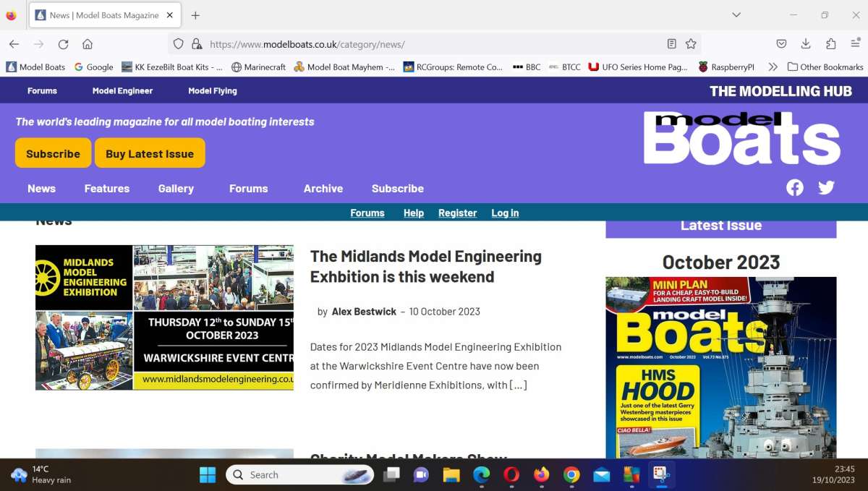Open the BTCC bookmark
This screenshot has width=868, height=491.
[x=565, y=67]
